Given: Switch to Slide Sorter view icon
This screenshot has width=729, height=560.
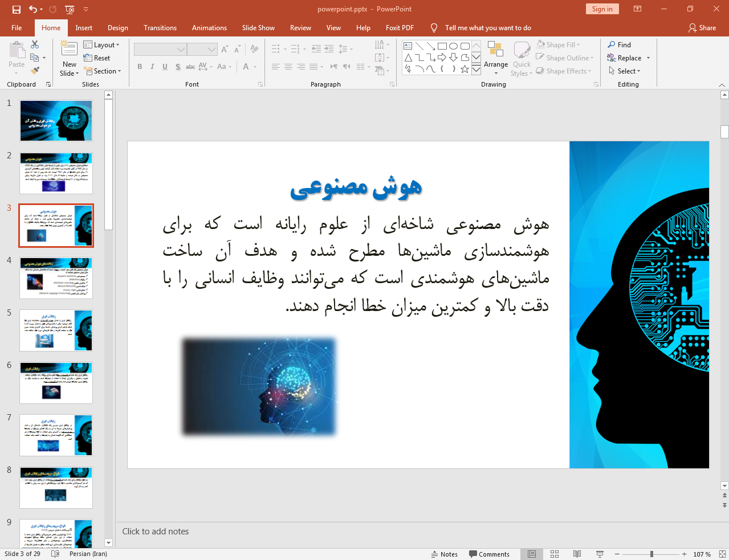Looking at the screenshot, I should (554, 554).
